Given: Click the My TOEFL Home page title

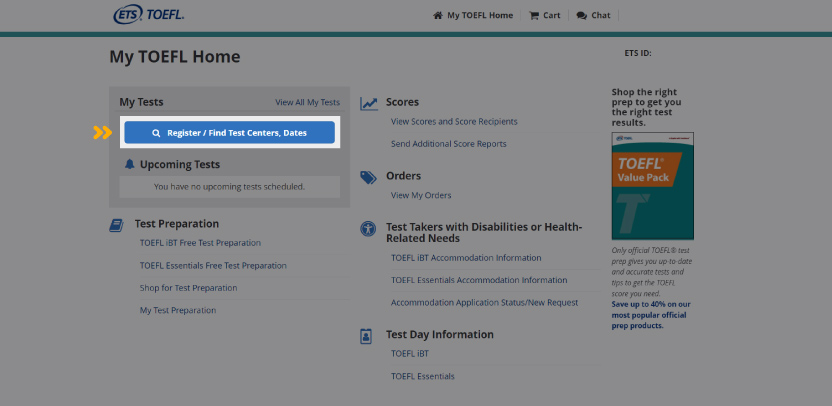Looking at the screenshot, I should point(175,57).
